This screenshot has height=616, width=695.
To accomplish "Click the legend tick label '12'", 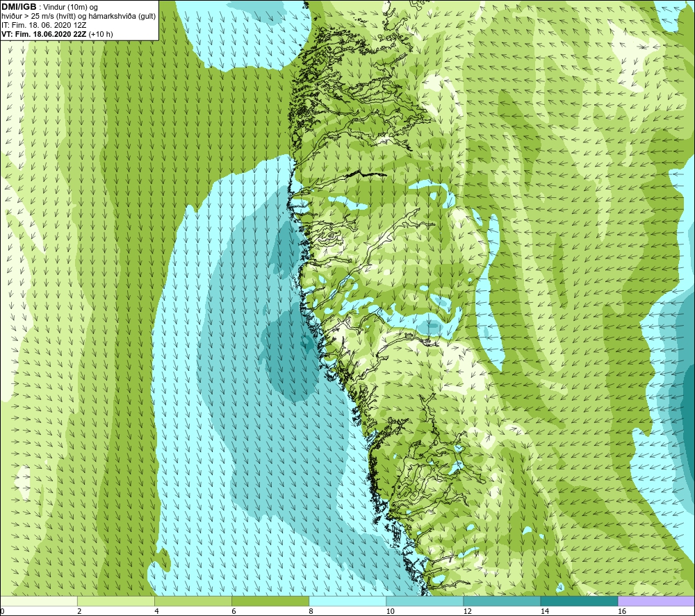I will tap(467, 611).
